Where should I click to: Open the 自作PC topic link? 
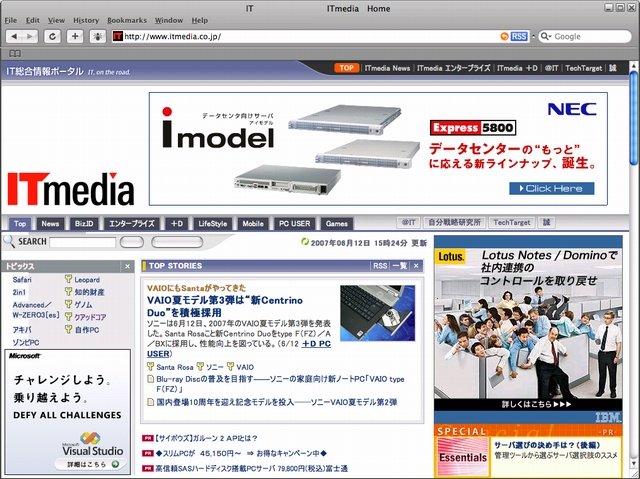coord(87,330)
